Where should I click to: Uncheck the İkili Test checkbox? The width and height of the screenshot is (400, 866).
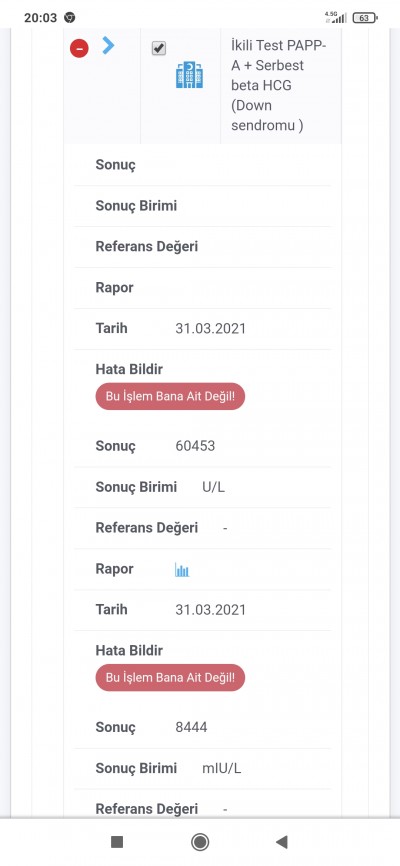pos(159,49)
